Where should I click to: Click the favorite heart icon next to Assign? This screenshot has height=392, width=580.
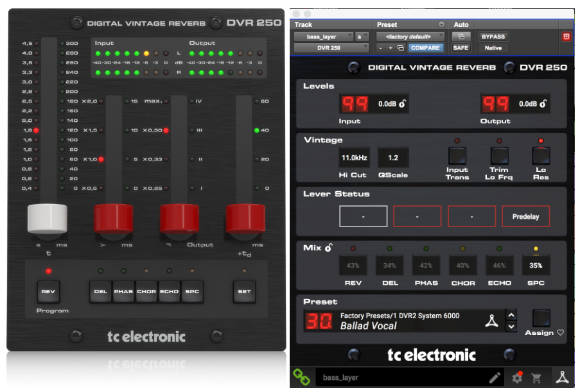tap(560, 332)
